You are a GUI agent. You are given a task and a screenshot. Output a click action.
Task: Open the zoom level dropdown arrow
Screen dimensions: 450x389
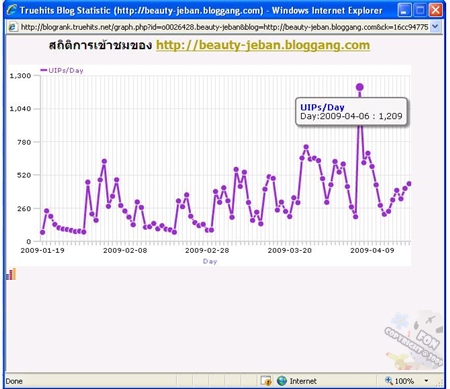pos(426,381)
